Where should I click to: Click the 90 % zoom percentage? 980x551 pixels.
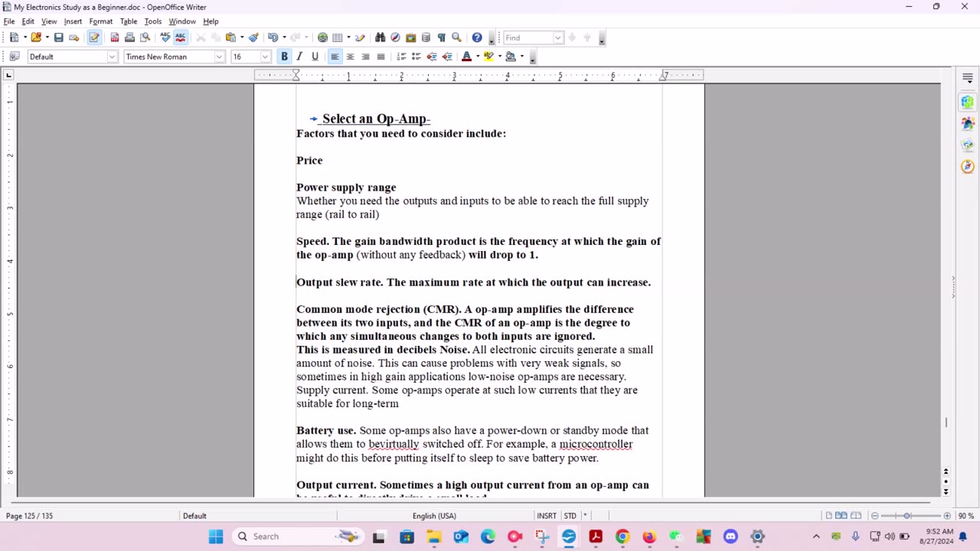(965, 516)
